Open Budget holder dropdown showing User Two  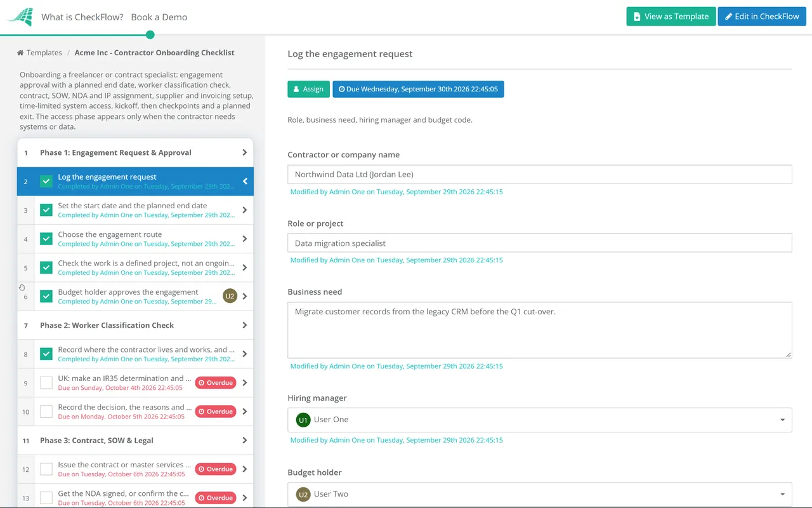540,494
